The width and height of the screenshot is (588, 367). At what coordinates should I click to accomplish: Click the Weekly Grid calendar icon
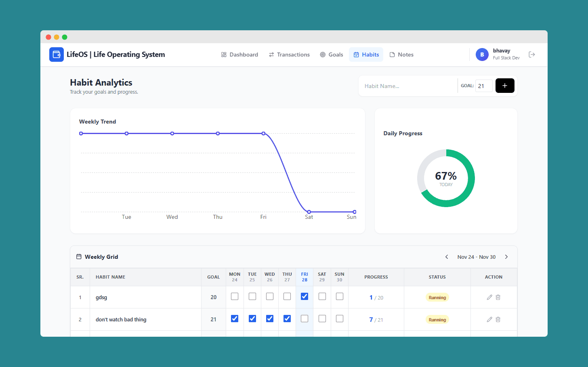coord(79,256)
